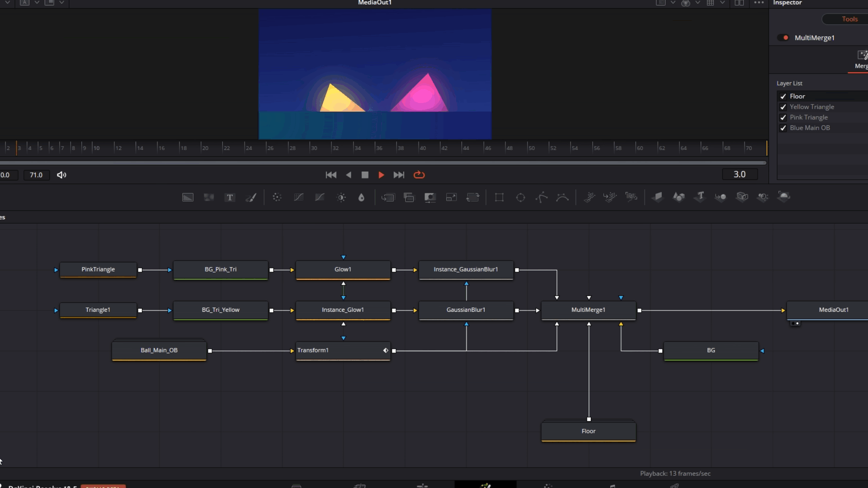The width and height of the screenshot is (868, 488).
Task: Click the loop playback button
Action: (419, 175)
